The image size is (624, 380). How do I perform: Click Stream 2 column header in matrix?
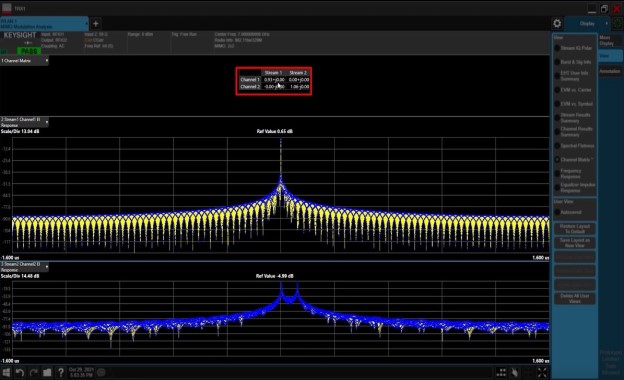coord(298,73)
